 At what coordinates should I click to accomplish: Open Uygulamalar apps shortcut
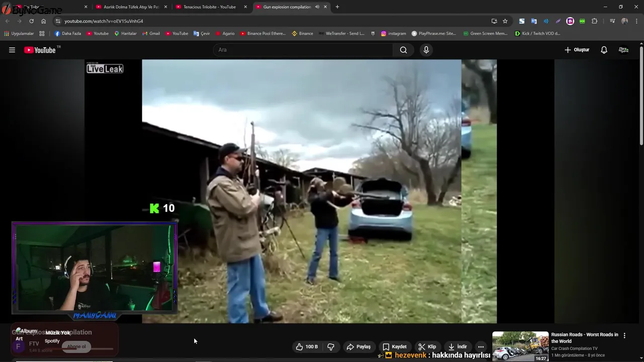pos(19,34)
